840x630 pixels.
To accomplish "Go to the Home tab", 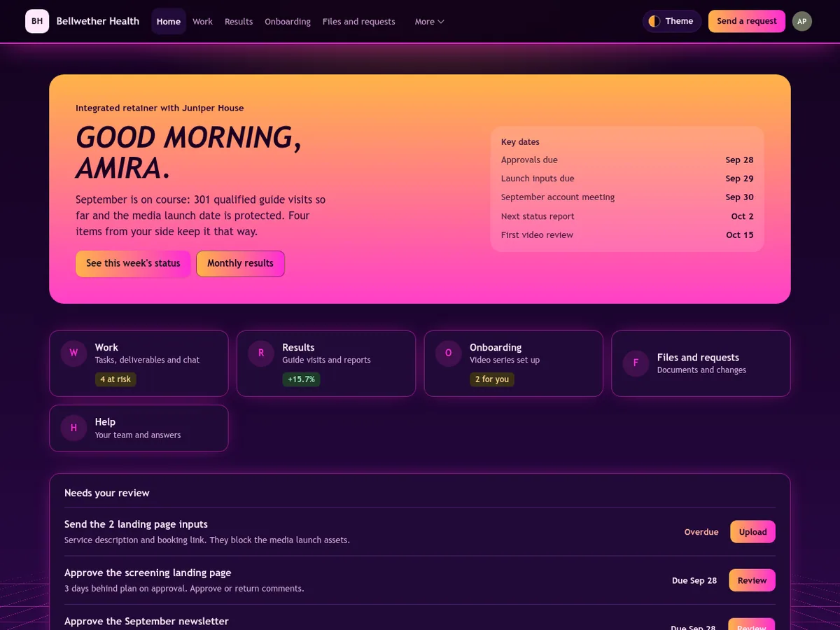I will (169, 22).
